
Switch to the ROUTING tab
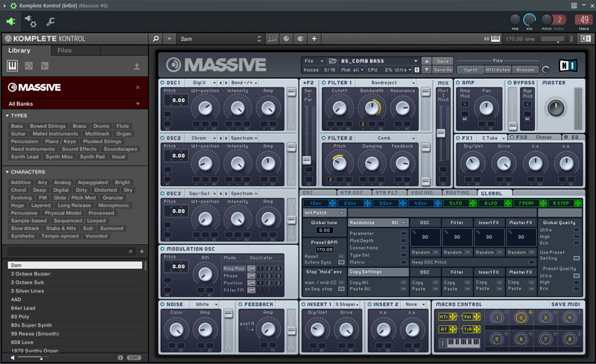click(x=457, y=193)
